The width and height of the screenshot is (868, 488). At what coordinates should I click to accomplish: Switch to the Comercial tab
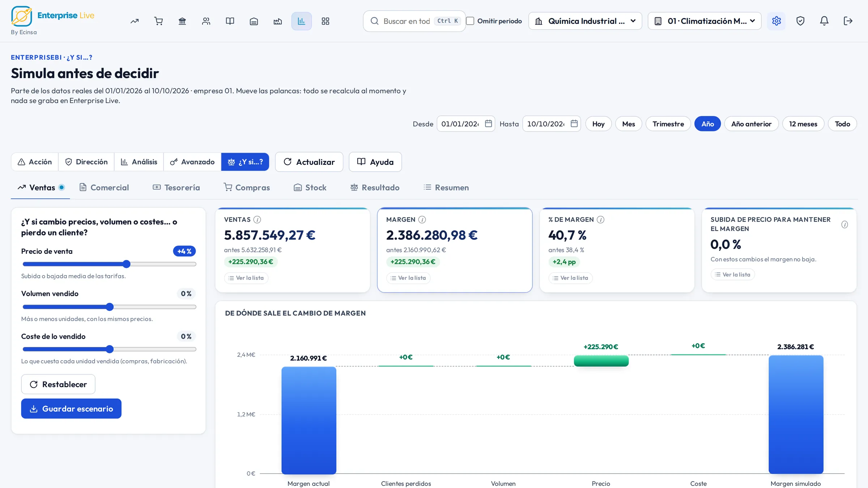point(104,187)
